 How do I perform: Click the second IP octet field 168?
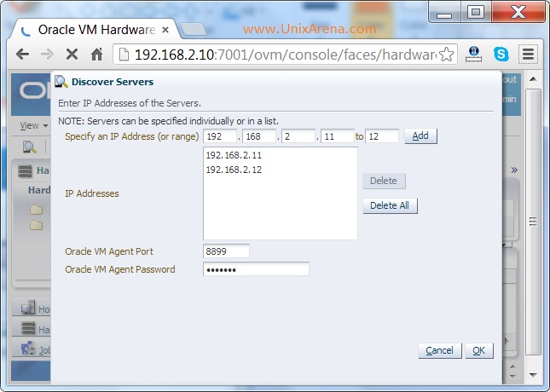pos(259,136)
